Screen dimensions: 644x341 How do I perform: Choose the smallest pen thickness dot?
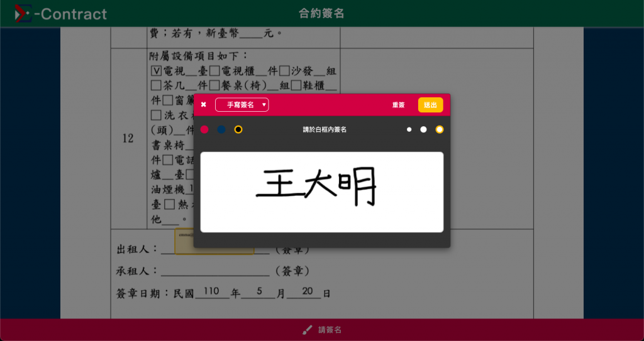pos(409,129)
